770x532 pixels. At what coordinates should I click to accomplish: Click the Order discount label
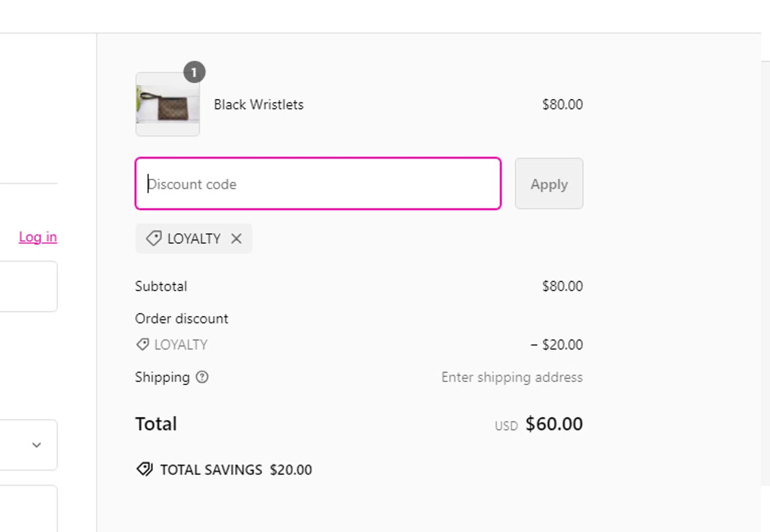pos(182,319)
